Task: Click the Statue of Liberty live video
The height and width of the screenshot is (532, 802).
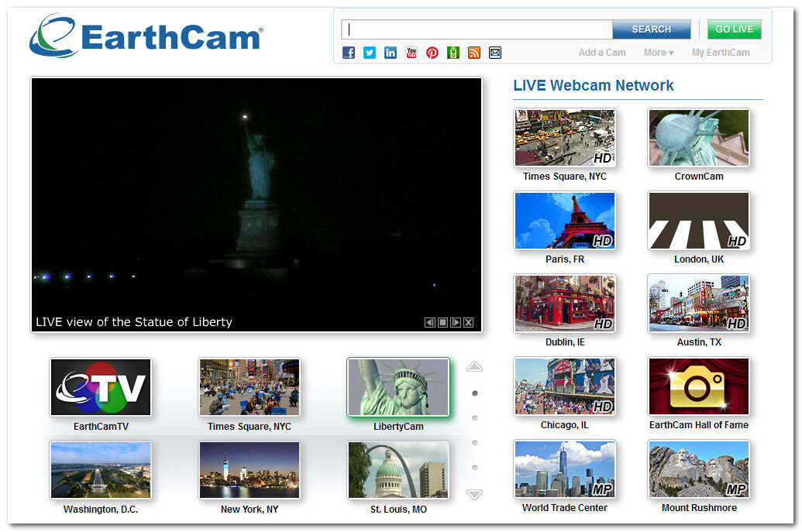Action: click(256, 204)
